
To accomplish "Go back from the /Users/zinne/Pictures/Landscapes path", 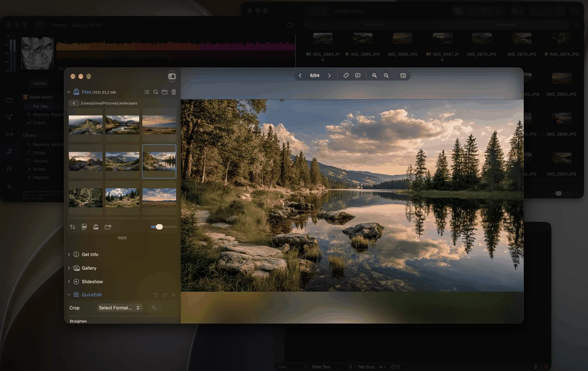I will coord(74,103).
